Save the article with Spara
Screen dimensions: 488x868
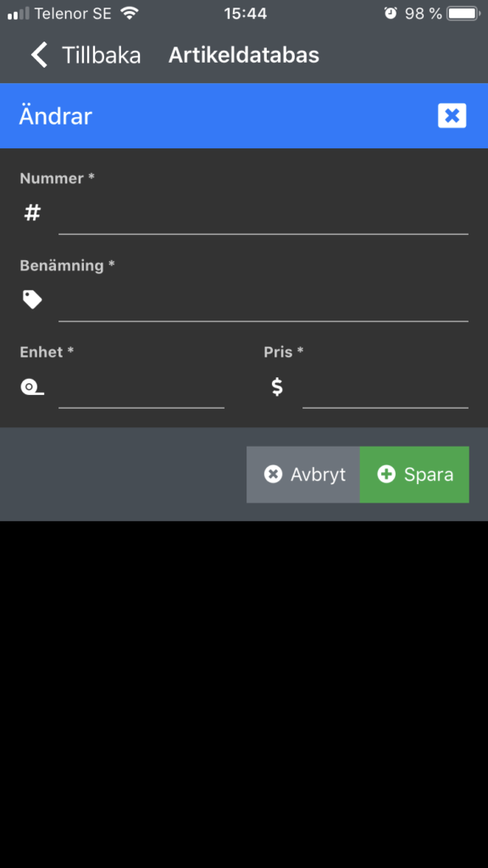(x=414, y=475)
